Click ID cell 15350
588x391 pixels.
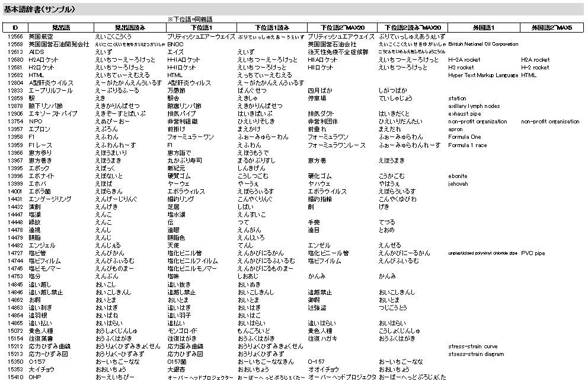pos(15,362)
